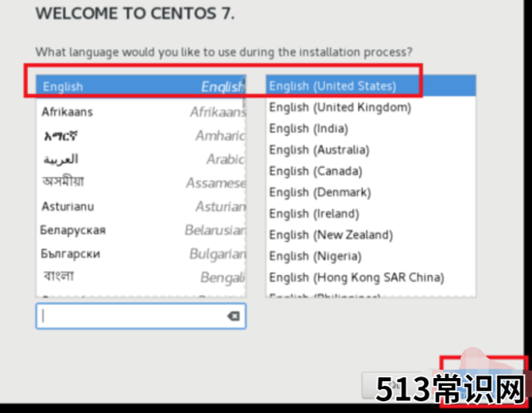This screenshot has height=413, width=532.
Task: Select English (United Kingdom) locale
Action: [370, 107]
